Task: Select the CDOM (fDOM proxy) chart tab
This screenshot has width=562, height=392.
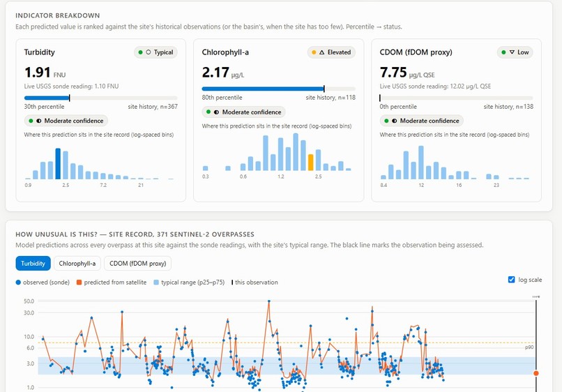Action: [x=137, y=263]
